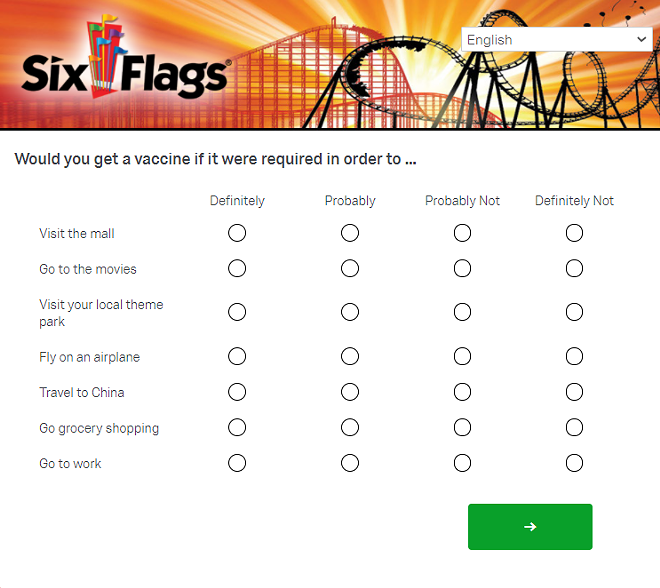This screenshot has height=588, width=660.
Task: Select Definitely for Visit the mall
Action: (237, 233)
